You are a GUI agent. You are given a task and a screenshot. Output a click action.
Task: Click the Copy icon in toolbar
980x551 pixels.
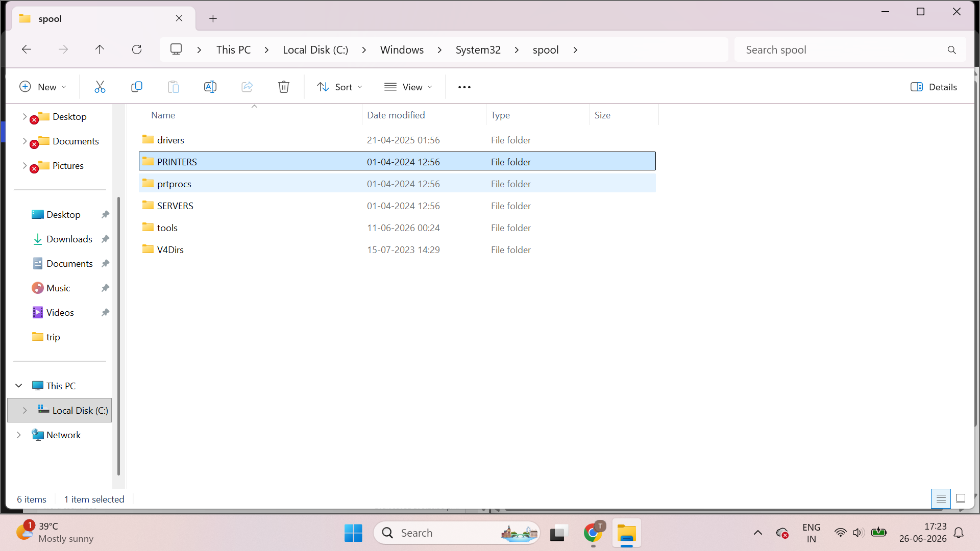(137, 87)
